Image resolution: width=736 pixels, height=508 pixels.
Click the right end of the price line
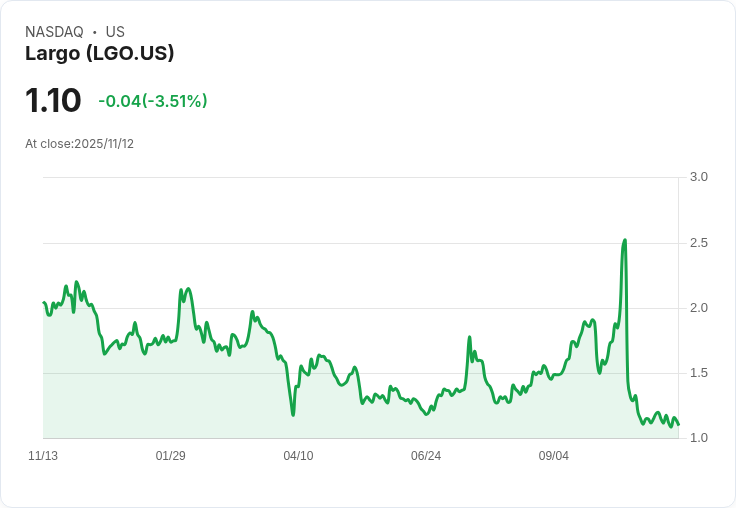[678, 425]
